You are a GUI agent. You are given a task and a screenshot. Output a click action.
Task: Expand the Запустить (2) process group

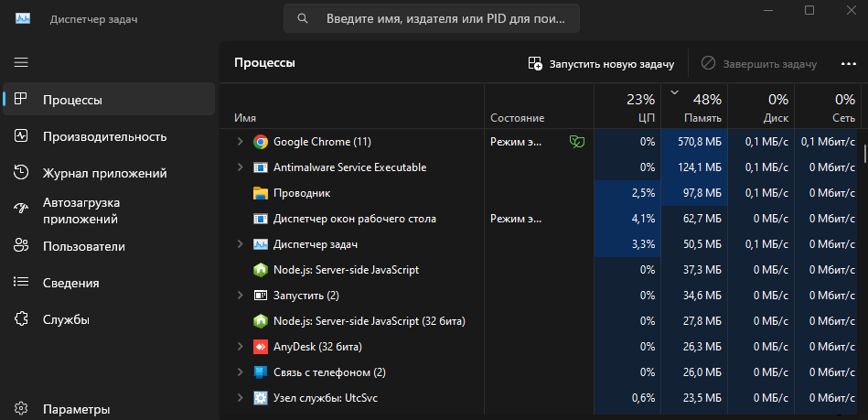click(240, 296)
